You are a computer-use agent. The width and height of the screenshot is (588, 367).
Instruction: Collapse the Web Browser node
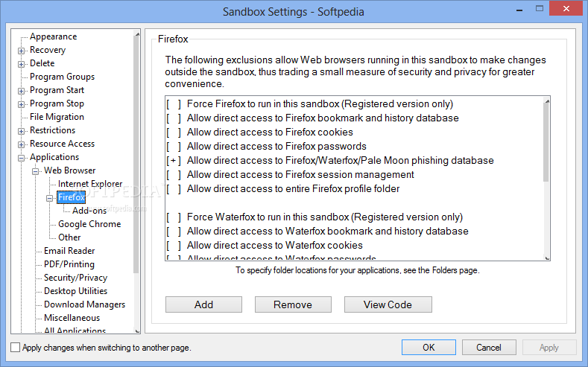pos(36,171)
